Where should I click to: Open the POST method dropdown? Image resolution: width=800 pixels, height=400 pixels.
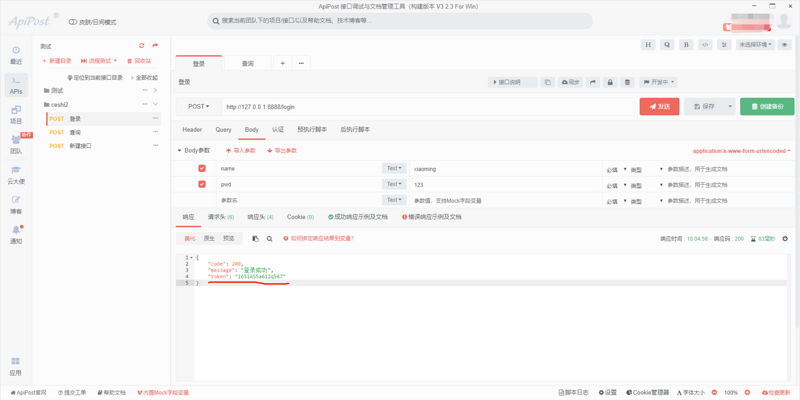tap(199, 106)
